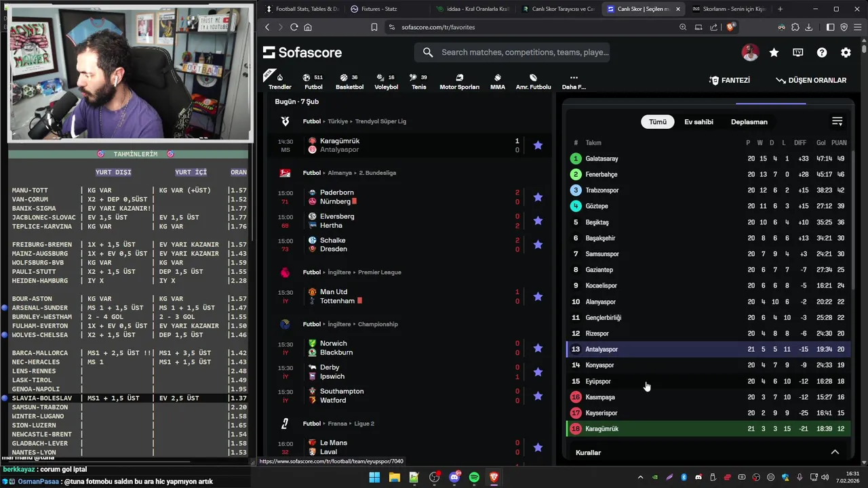
Task: Switch to iddaa - Kral Oranlarla tab
Action: (473, 9)
